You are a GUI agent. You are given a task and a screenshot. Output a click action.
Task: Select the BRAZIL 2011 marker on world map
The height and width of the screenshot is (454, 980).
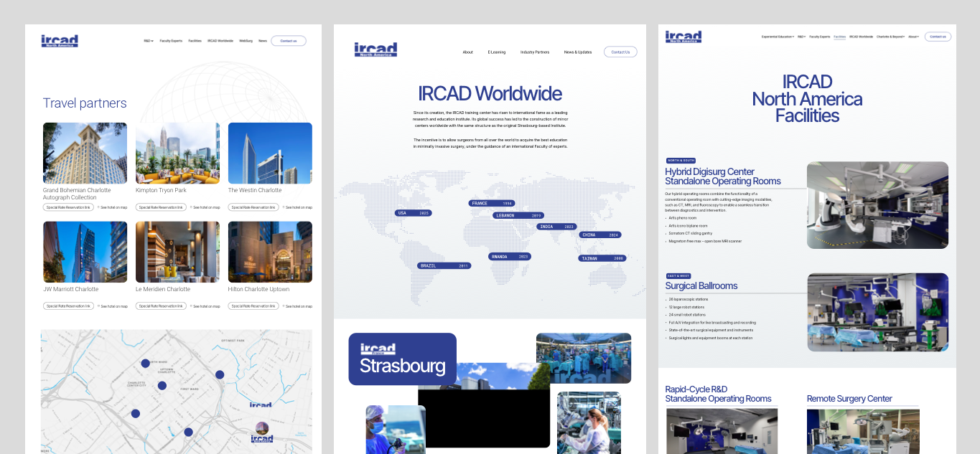tap(444, 265)
